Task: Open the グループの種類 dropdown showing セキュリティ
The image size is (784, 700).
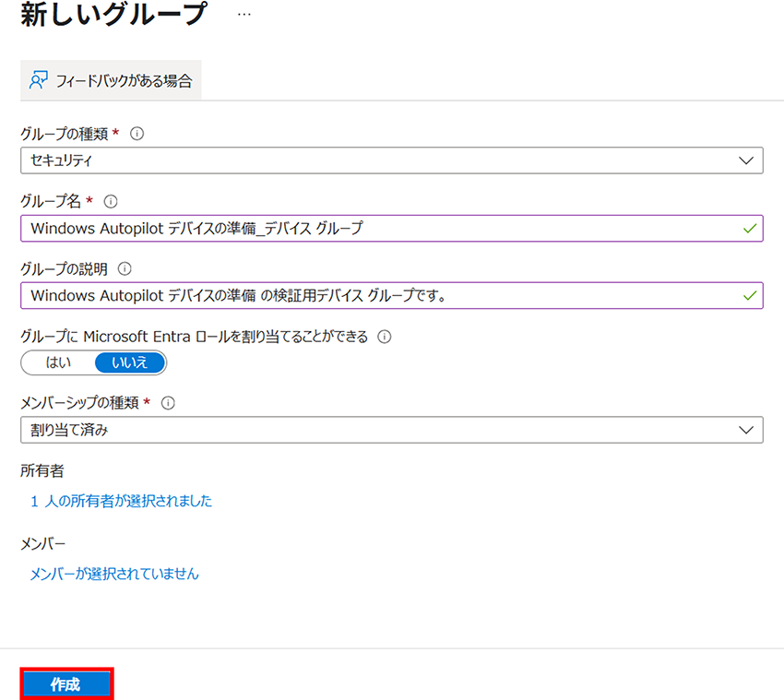Action: coord(391,160)
